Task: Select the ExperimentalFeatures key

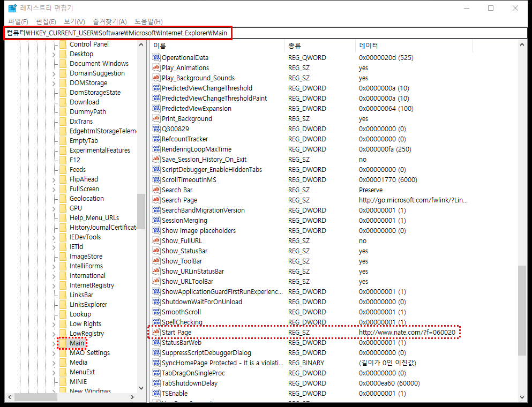Action: (100, 150)
